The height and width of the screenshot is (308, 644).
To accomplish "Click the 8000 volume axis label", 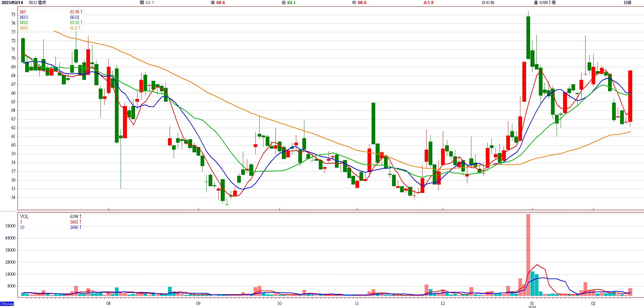I will (x=11, y=287).
